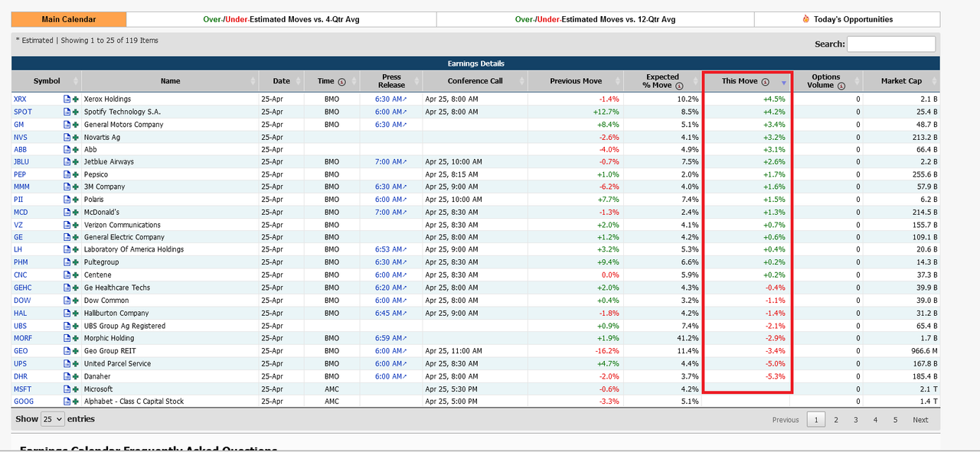
Task: Open document icon for McDonald's row
Action: [x=67, y=212]
